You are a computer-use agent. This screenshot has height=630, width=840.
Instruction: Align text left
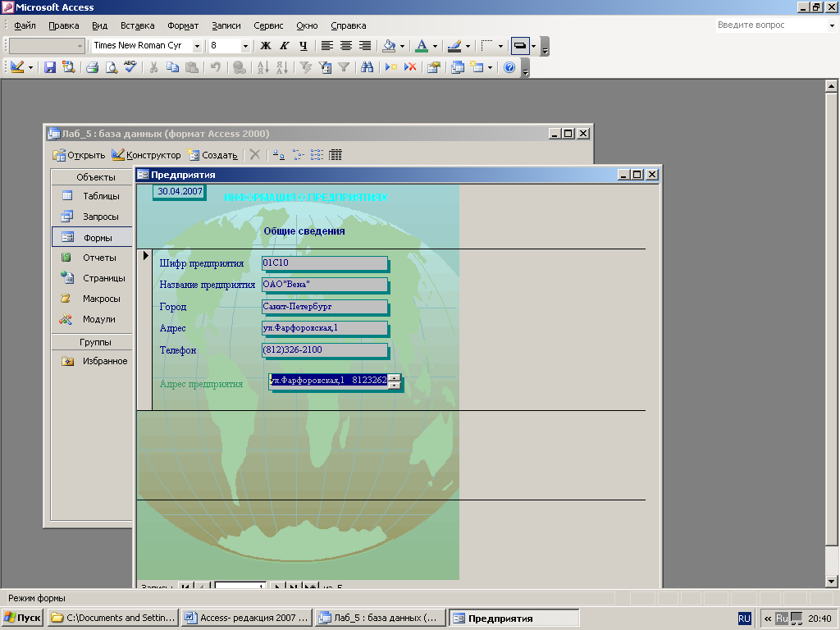[326, 46]
